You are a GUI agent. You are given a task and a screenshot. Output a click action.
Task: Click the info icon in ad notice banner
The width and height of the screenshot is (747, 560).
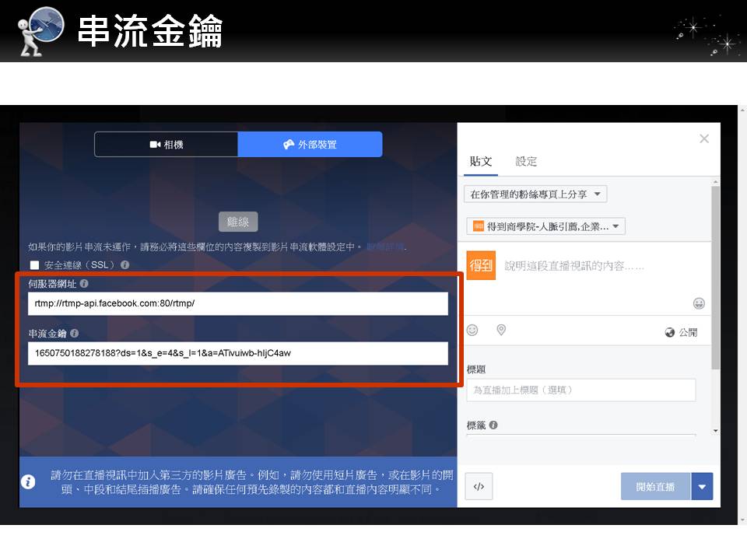click(x=29, y=482)
